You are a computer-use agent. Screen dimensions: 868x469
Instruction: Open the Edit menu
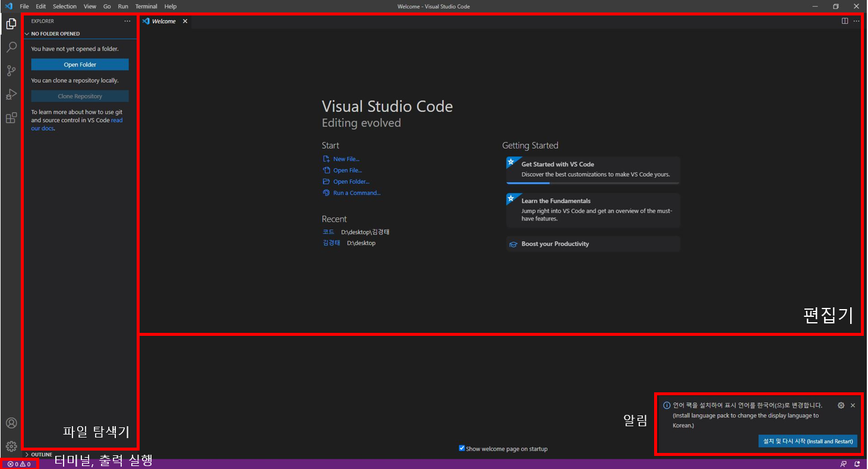[40, 7]
